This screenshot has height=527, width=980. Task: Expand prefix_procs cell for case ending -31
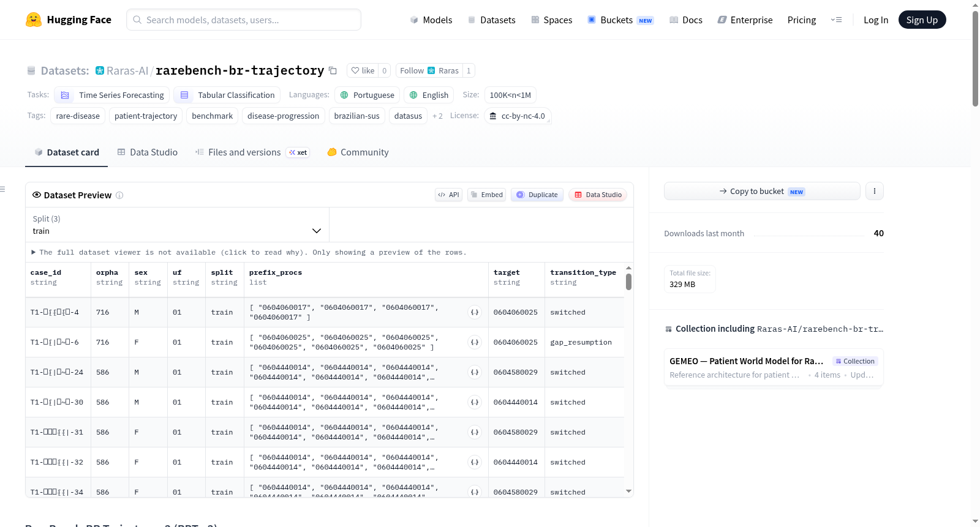(x=475, y=432)
